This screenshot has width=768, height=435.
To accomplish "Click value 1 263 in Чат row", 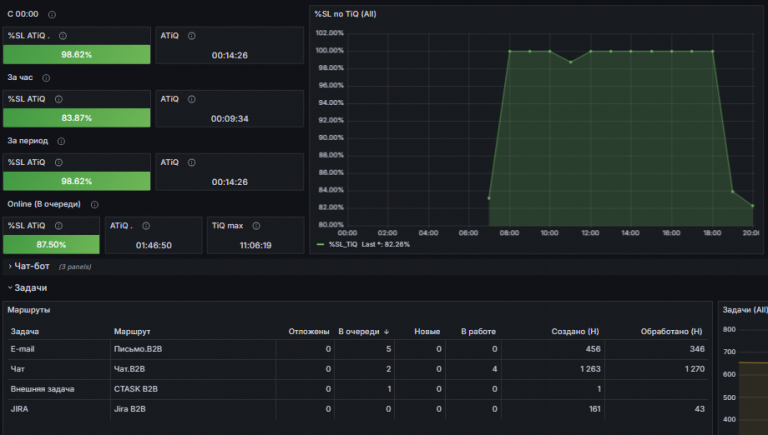I will coord(590,369).
